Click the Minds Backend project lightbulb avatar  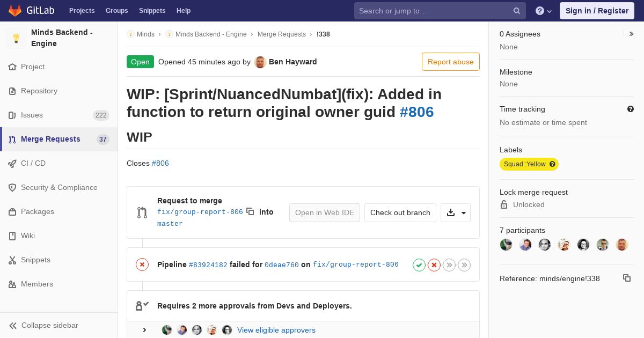tap(16, 38)
